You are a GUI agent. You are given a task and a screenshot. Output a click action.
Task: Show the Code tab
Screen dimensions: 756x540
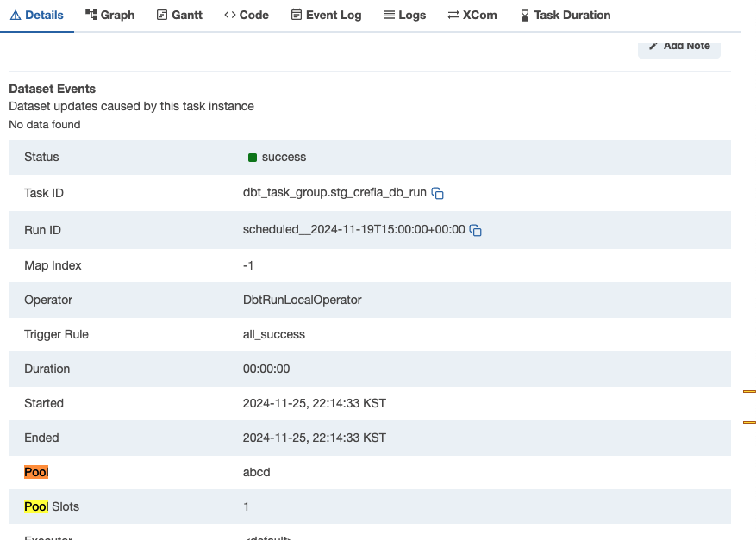(246, 15)
